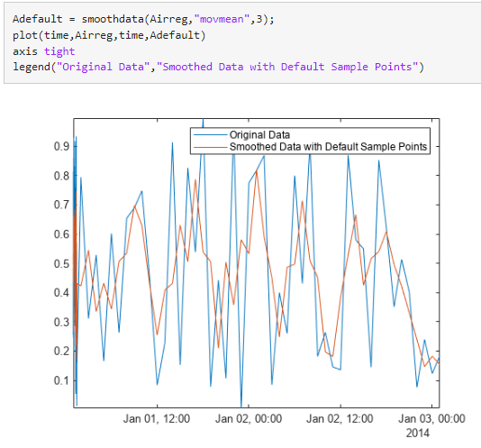Click the plot(time,Airreg,time,Adefault) code line
481x448 pixels.
(x=109, y=35)
